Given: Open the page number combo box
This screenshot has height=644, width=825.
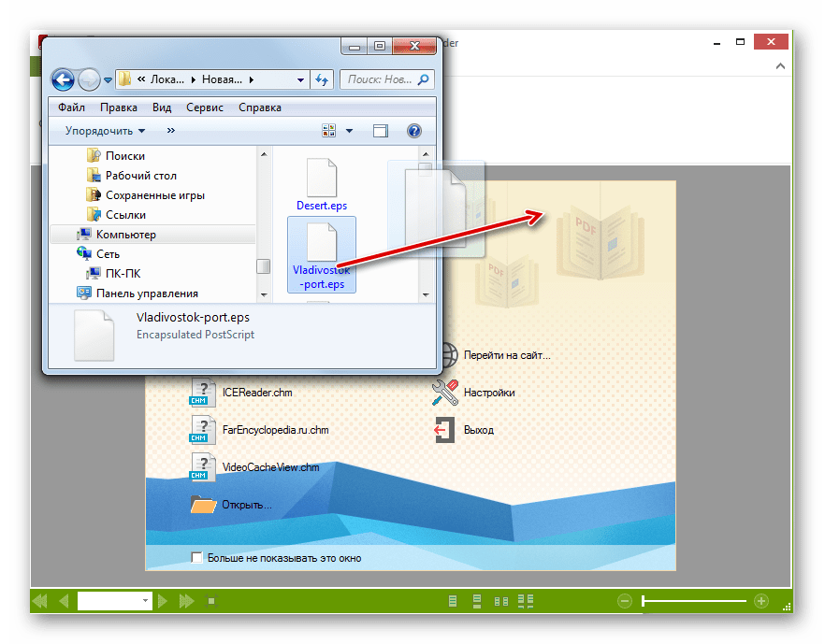Looking at the screenshot, I should [x=115, y=600].
